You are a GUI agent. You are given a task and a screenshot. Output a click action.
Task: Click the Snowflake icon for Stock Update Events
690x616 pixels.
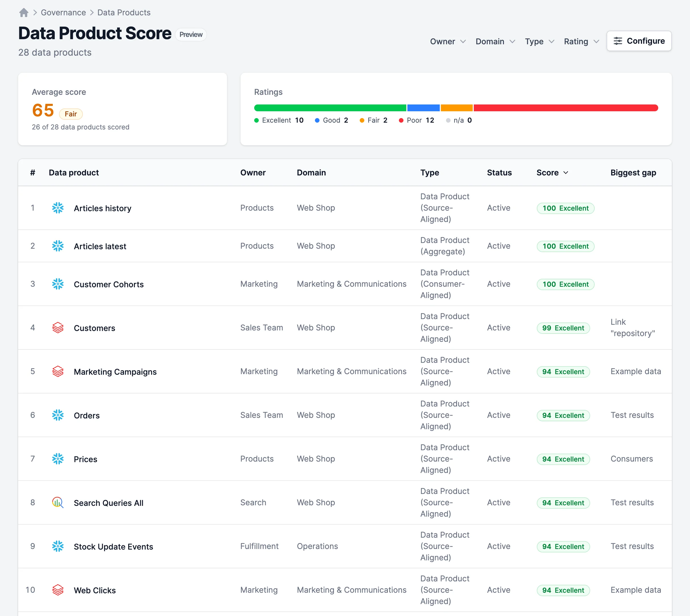(x=58, y=546)
